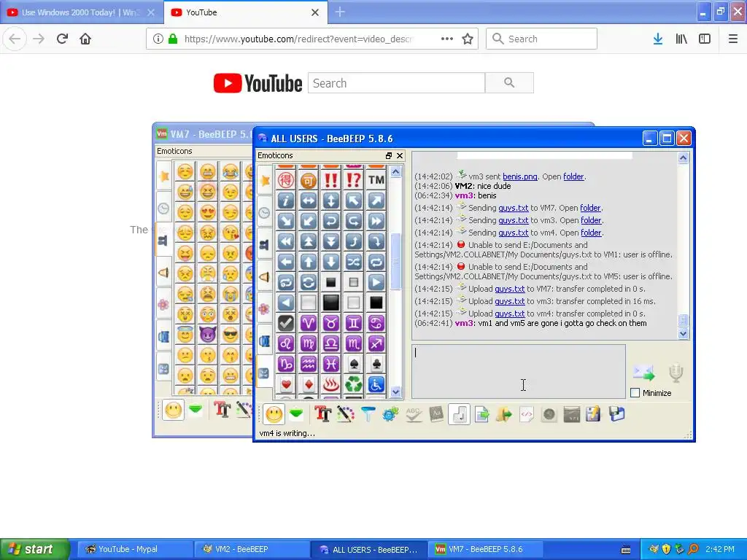This screenshot has width=747, height=560.
Task: Close the Emoticons panel in ALL USERS
Action: pyautogui.click(x=400, y=156)
